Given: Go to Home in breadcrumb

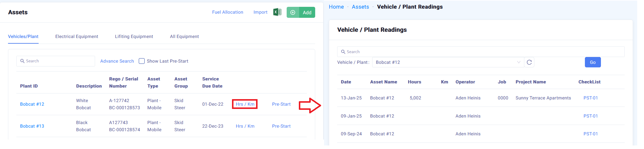Looking at the screenshot, I should (336, 7).
